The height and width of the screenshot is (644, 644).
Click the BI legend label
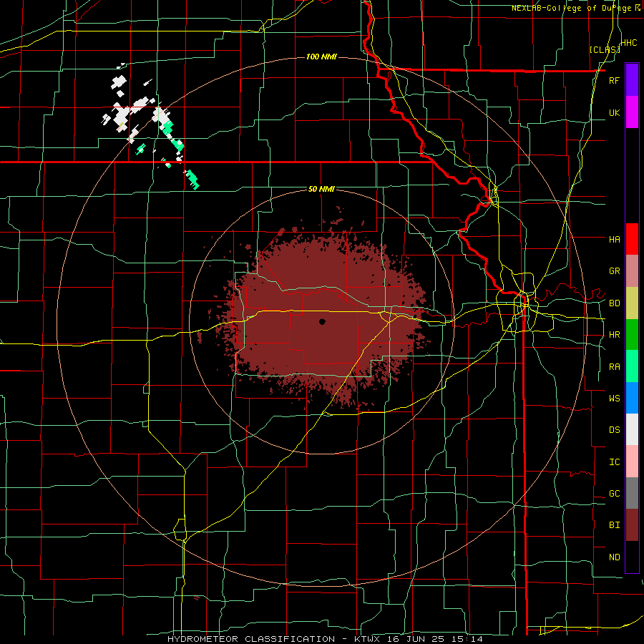(615, 525)
